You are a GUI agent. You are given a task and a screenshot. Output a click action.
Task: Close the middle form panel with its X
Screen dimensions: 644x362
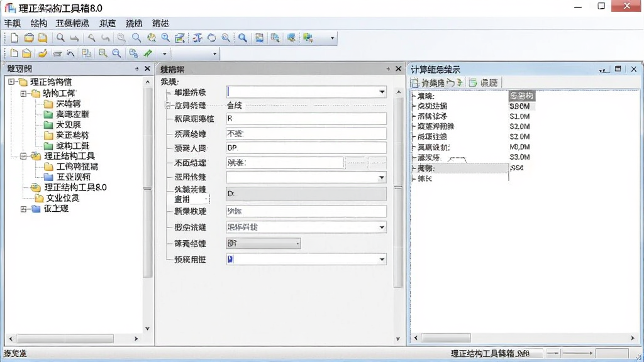pyautogui.click(x=398, y=69)
